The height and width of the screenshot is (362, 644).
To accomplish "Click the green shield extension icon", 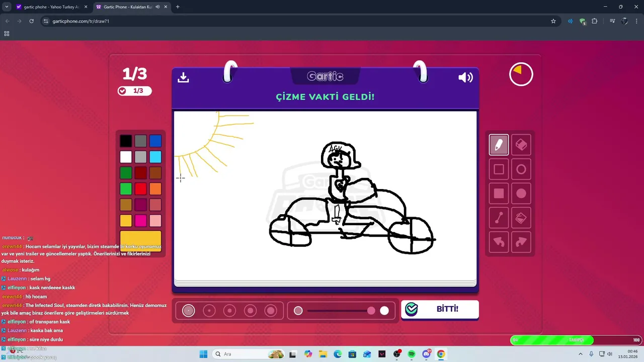I will coord(583,21).
